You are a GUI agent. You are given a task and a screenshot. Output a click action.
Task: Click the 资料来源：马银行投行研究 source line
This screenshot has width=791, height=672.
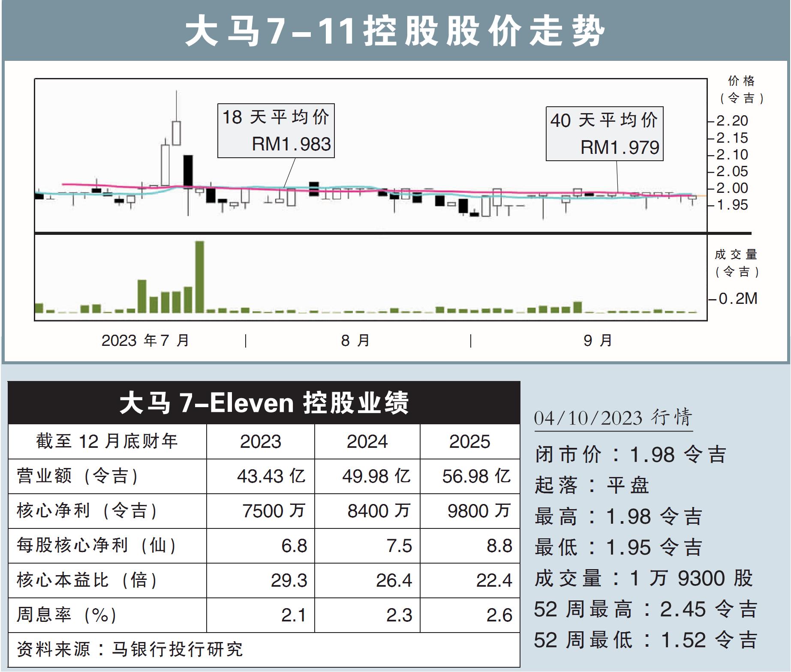130,649
